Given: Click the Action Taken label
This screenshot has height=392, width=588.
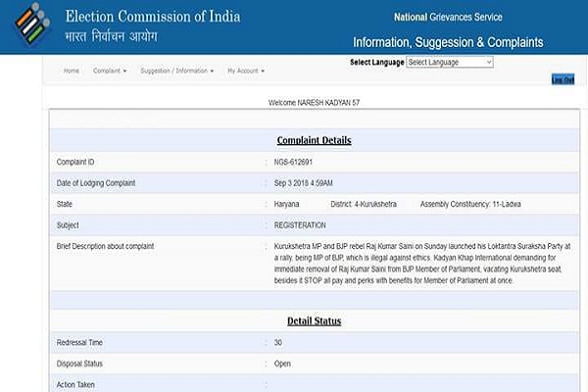Looking at the screenshot, I should [75, 384].
